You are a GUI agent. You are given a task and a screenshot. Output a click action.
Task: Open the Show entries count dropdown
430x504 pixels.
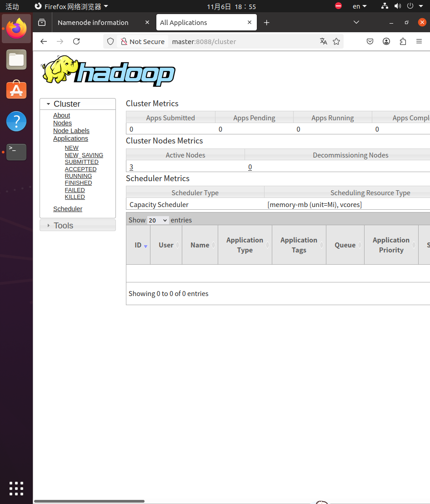click(x=158, y=220)
